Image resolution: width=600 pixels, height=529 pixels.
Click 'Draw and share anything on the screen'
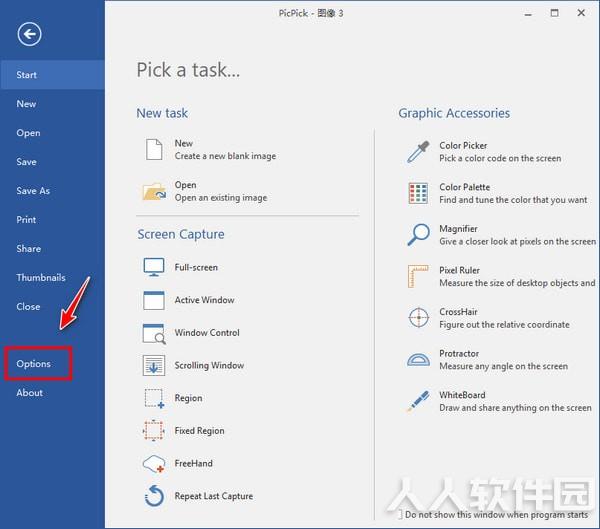pyautogui.click(x=515, y=408)
